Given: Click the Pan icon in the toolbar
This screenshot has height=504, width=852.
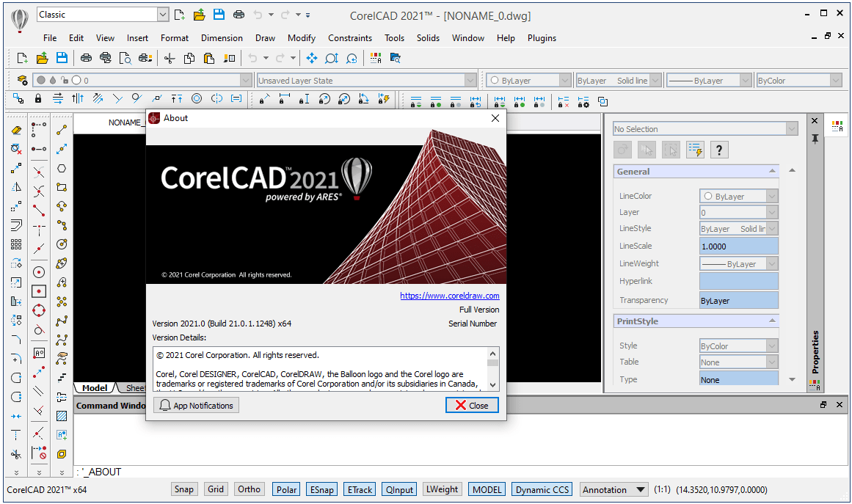Looking at the screenshot, I should click(x=312, y=58).
